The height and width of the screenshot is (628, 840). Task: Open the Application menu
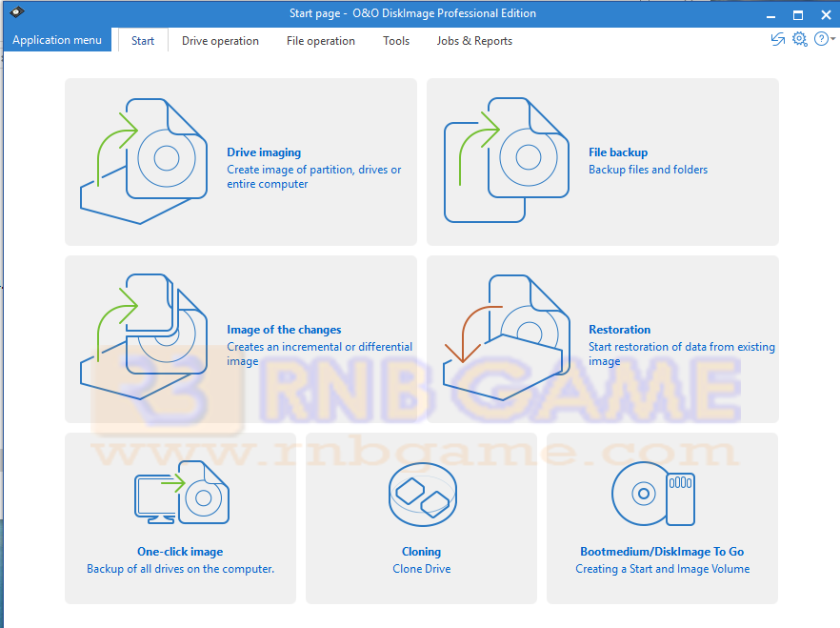57,40
